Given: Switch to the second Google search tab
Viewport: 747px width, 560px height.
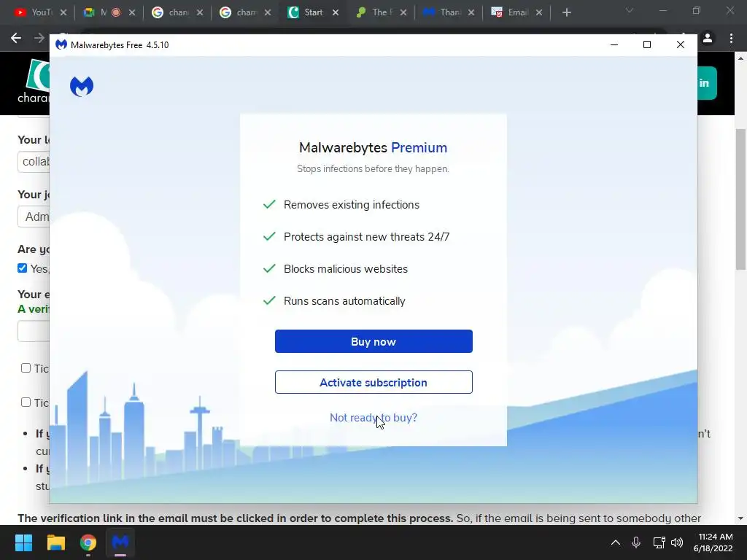Looking at the screenshot, I should [x=239, y=12].
